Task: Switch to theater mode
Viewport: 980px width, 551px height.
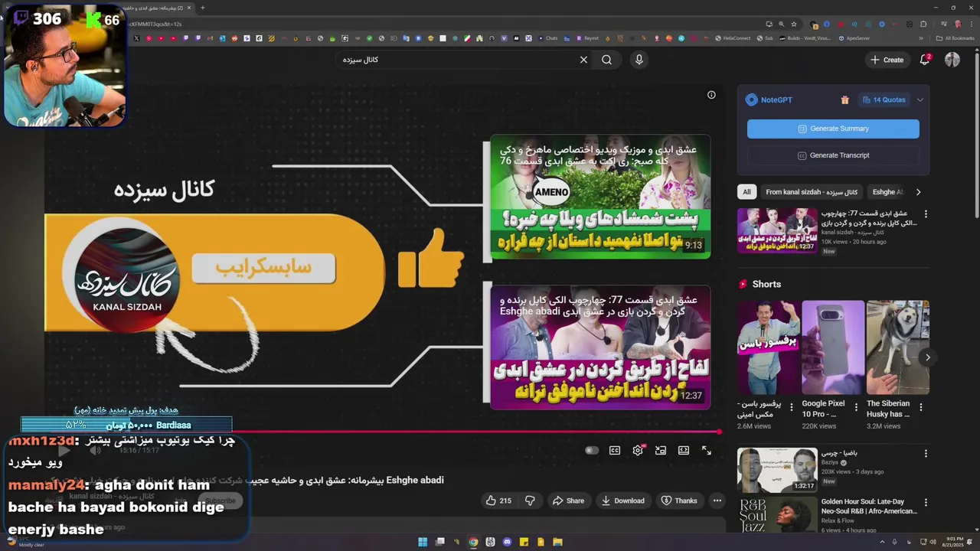Action: [684, 451]
